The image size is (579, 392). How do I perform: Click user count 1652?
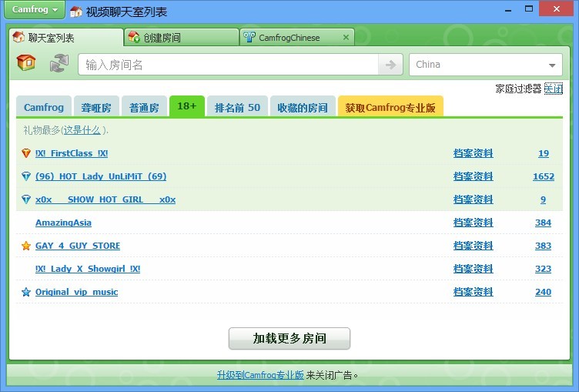(x=544, y=176)
